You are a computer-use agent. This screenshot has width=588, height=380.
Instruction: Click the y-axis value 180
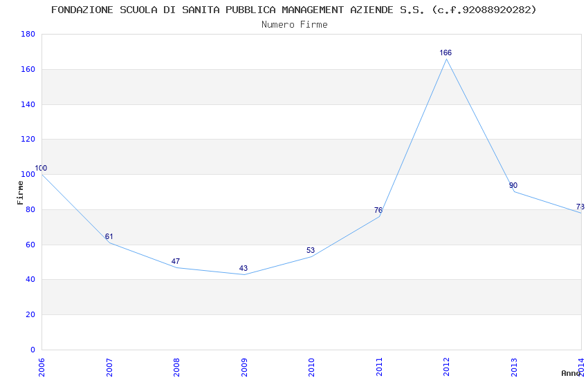28,34
